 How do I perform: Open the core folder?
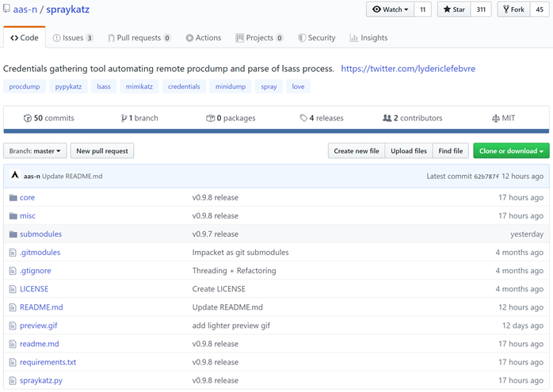27,197
